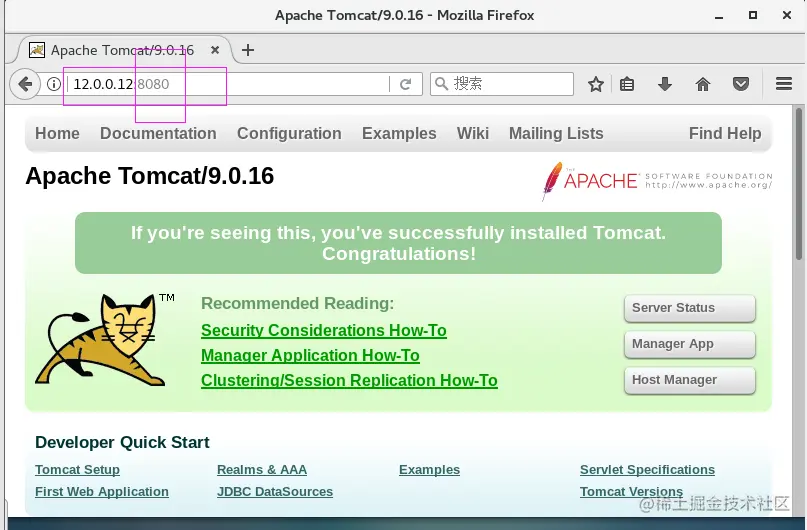Open Examples link under Developer Quick Start
Screen dimensions: 807x530
[x=429, y=470]
